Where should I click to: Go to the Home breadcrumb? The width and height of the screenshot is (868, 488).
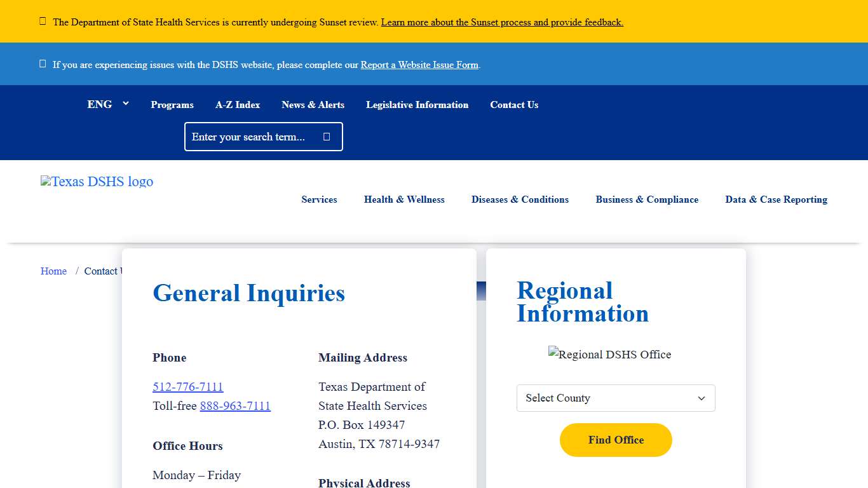[x=53, y=271]
